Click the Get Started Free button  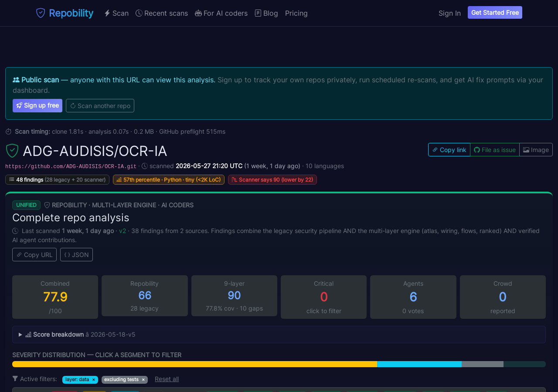[x=495, y=13]
